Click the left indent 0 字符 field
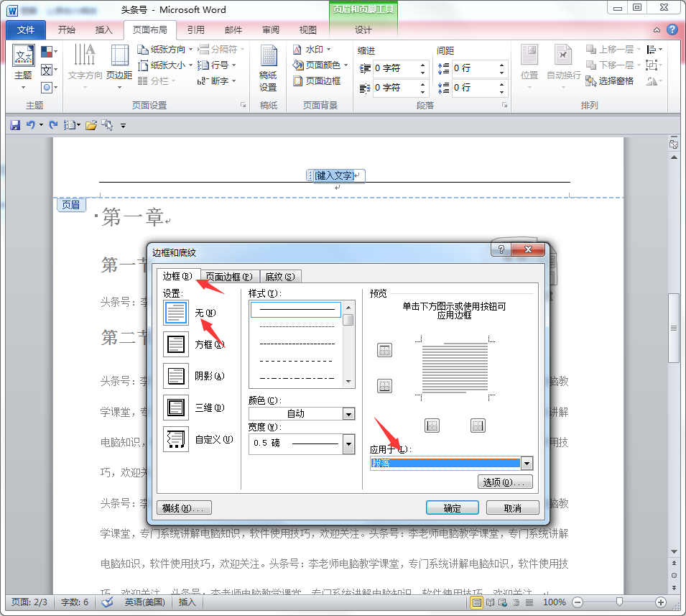The image size is (686, 616). click(395, 68)
